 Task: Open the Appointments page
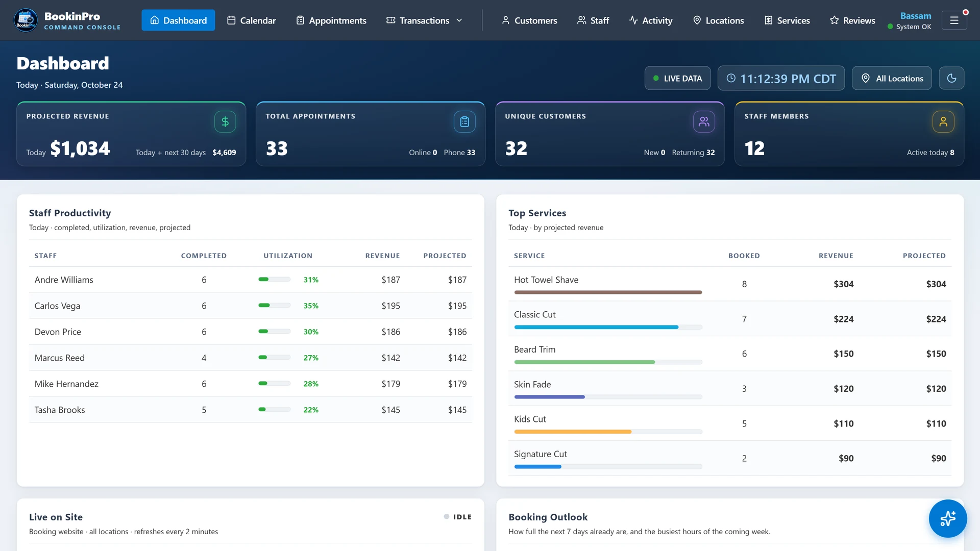[x=331, y=20]
